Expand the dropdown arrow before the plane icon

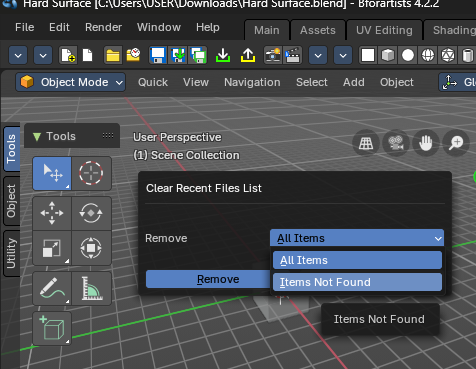pyautogui.click(x=343, y=55)
